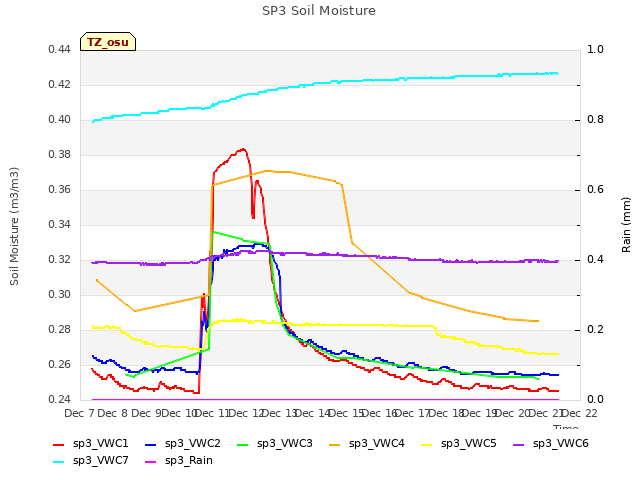
Task: Click the 0.8 right axis tick label
Action: (x=595, y=120)
